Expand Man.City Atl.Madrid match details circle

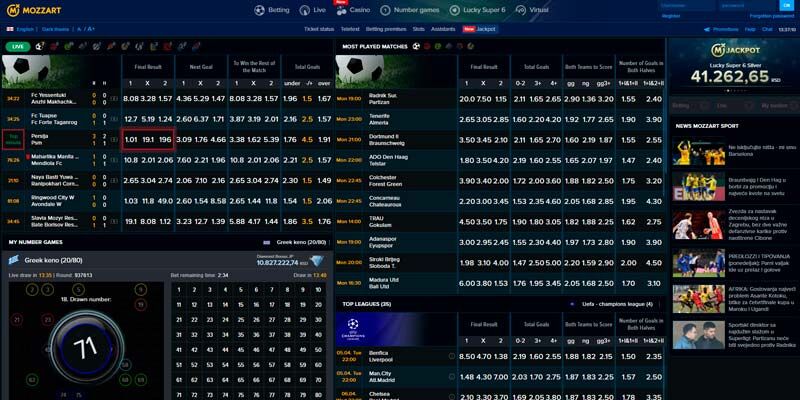(x=452, y=377)
